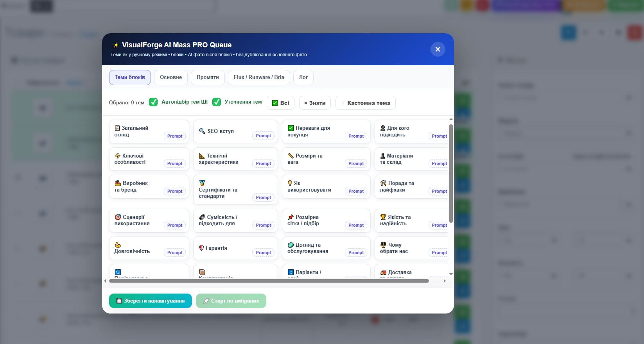Open Prompt for Сертифікати та стандарти

pyautogui.click(x=264, y=197)
